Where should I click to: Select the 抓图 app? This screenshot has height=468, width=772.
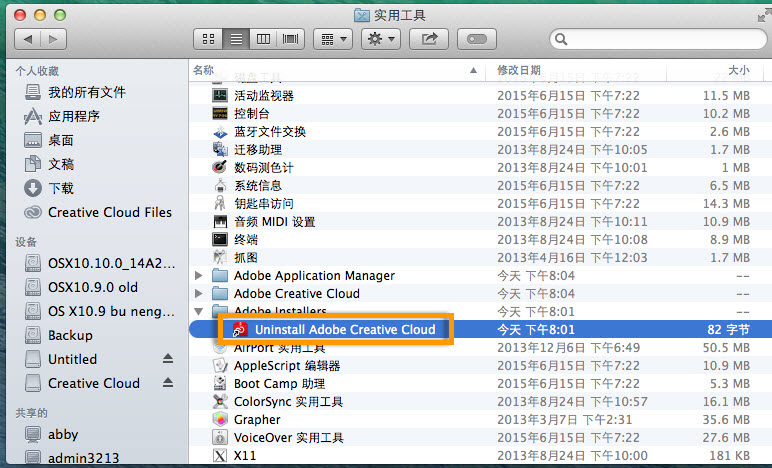click(x=246, y=257)
